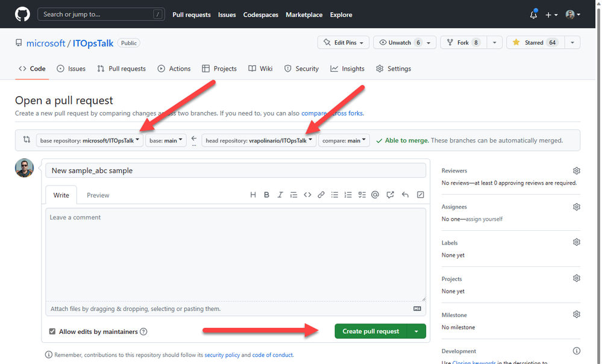The width and height of the screenshot is (602, 364).
Task: Open the security policy link
Action: (x=222, y=355)
